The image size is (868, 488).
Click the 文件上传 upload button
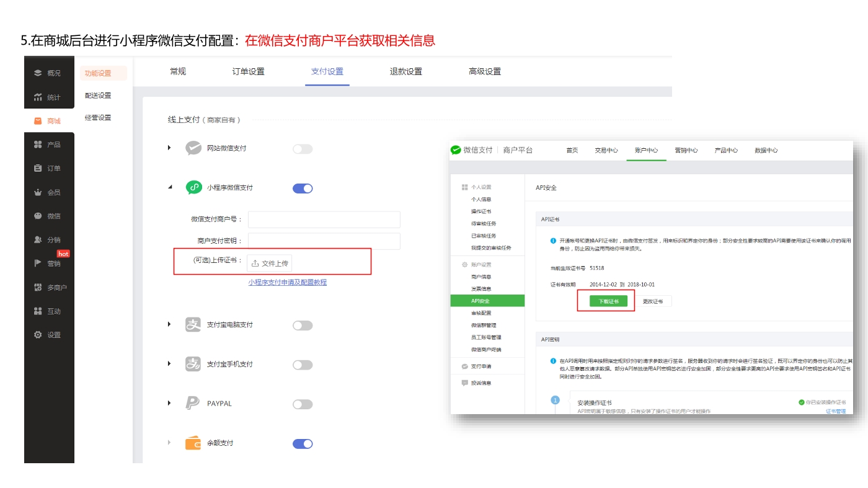[x=270, y=264]
